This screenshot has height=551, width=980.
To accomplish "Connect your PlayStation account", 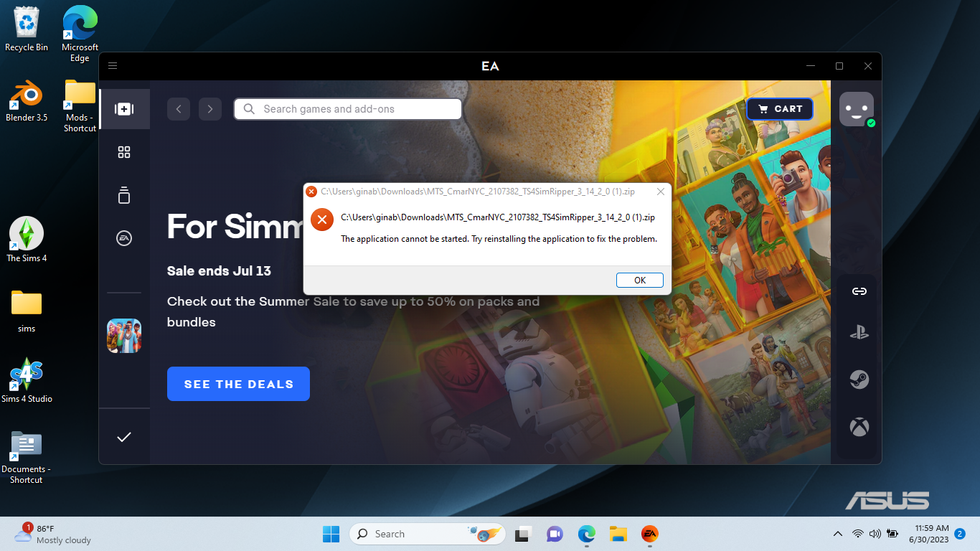I will [859, 332].
